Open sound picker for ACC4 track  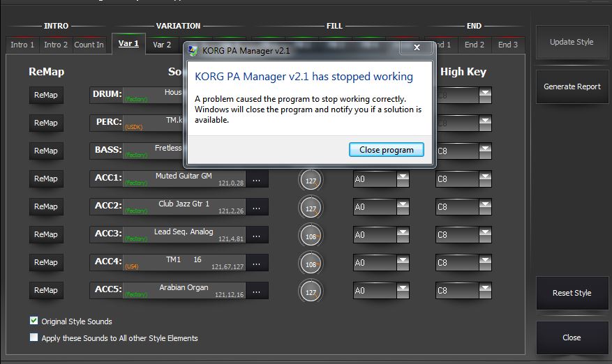tap(256, 263)
